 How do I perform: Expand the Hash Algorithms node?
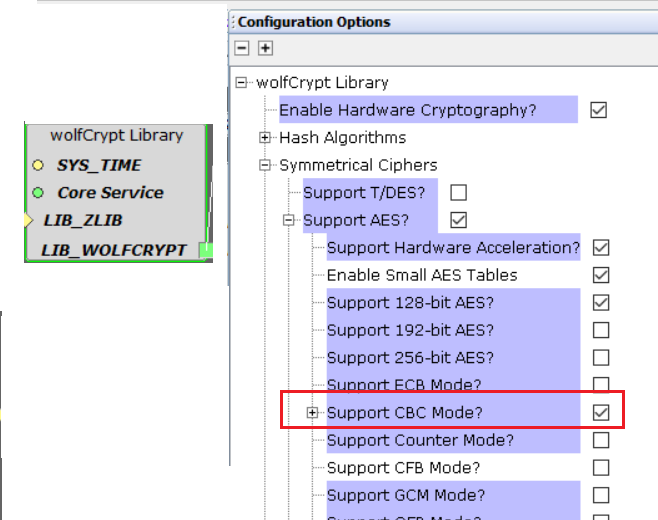[265, 137]
